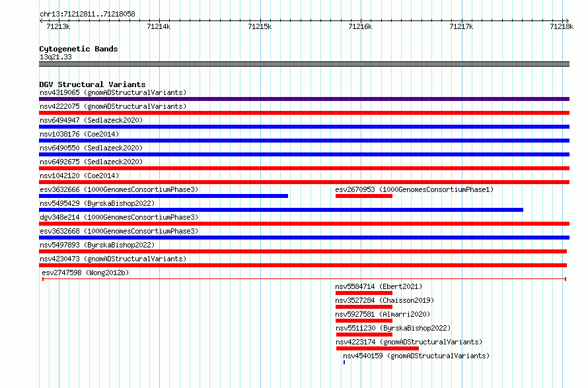
Task: Open esv3632666 1000GenomesConsortiumPhase3 label
Action: pyautogui.click(x=119, y=189)
